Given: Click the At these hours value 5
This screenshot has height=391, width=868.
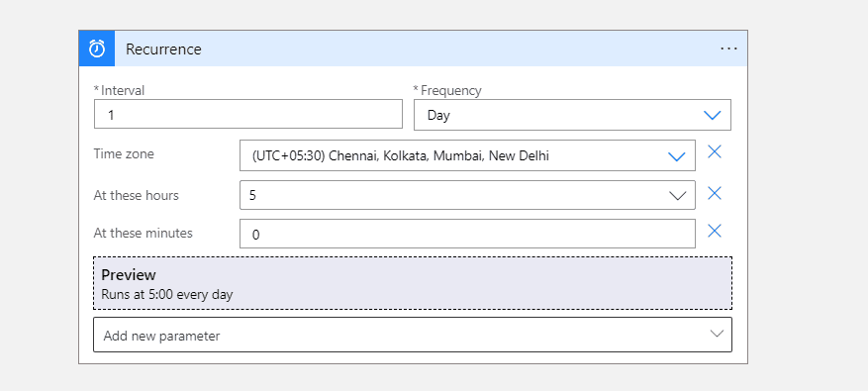Looking at the screenshot, I should [252, 196].
